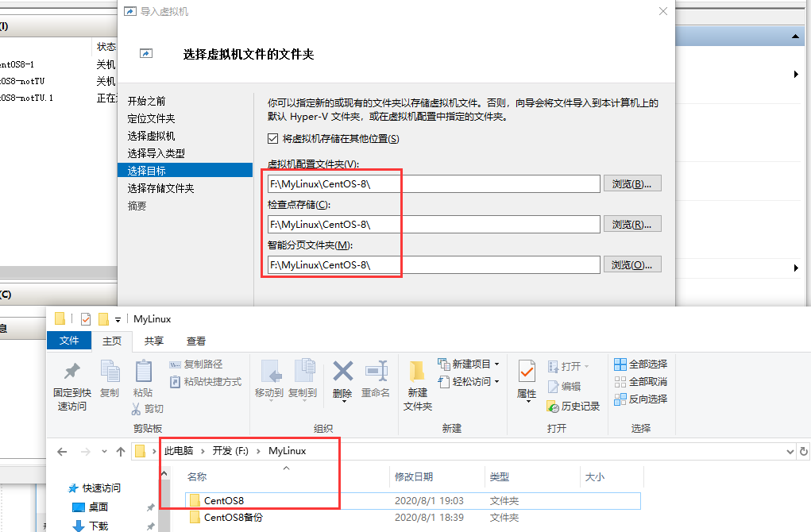
Task: Click 反向选择 (Invert selection) icon
Action: point(620,399)
